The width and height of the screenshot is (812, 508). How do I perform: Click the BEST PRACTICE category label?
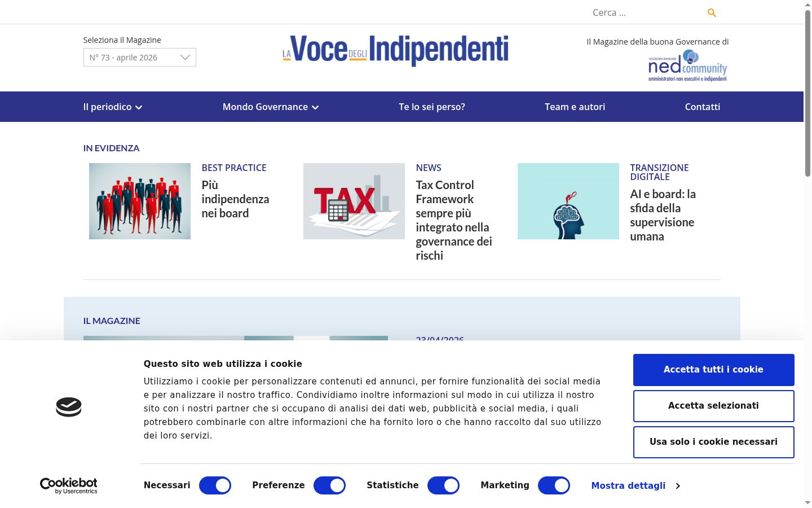(234, 168)
